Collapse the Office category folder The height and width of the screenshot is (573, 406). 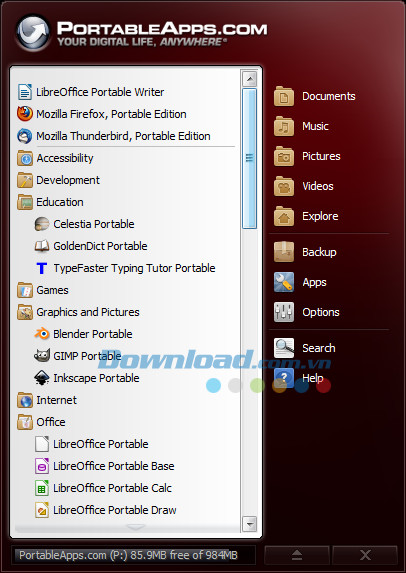click(41, 422)
